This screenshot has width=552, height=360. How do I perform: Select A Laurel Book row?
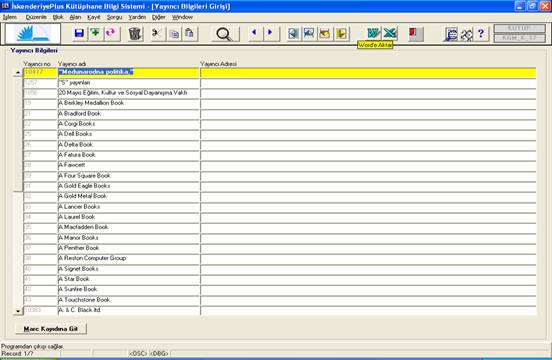(128, 217)
